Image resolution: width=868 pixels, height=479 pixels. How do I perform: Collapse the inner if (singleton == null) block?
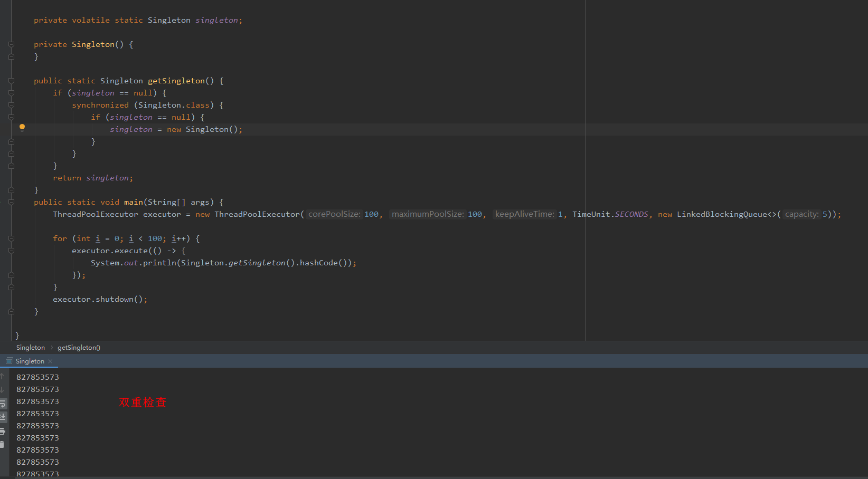coord(11,117)
